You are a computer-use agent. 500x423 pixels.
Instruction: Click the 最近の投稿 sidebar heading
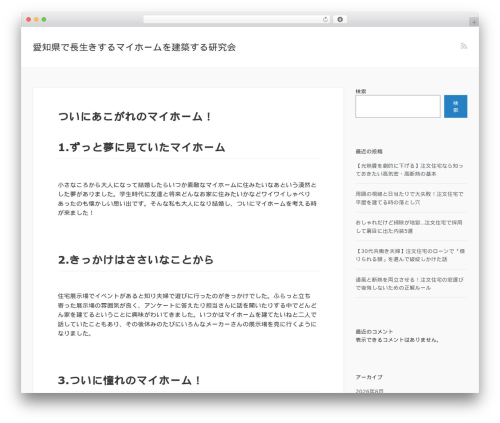pyautogui.click(x=369, y=151)
